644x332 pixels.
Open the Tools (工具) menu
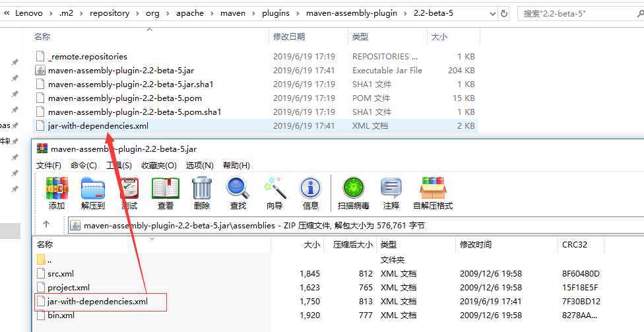click(x=119, y=165)
